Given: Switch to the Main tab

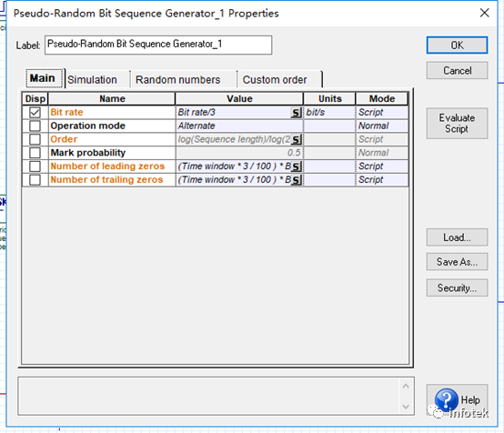Looking at the screenshot, I should click(x=44, y=78).
